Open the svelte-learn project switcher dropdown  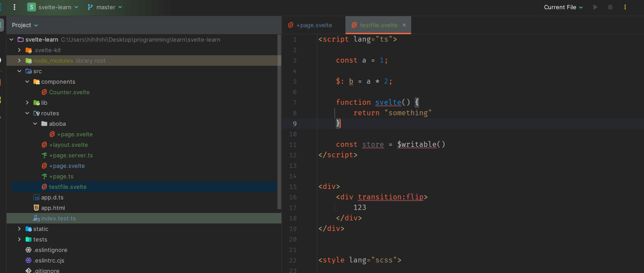(x=53, y=7)
